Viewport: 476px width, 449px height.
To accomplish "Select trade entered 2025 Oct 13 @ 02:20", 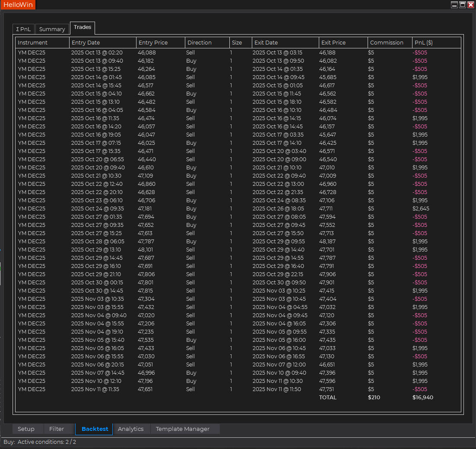I will coord(97,53).
